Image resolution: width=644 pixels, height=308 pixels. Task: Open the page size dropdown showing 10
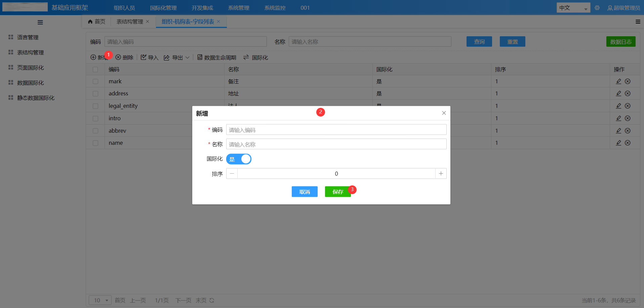[100, 300]
